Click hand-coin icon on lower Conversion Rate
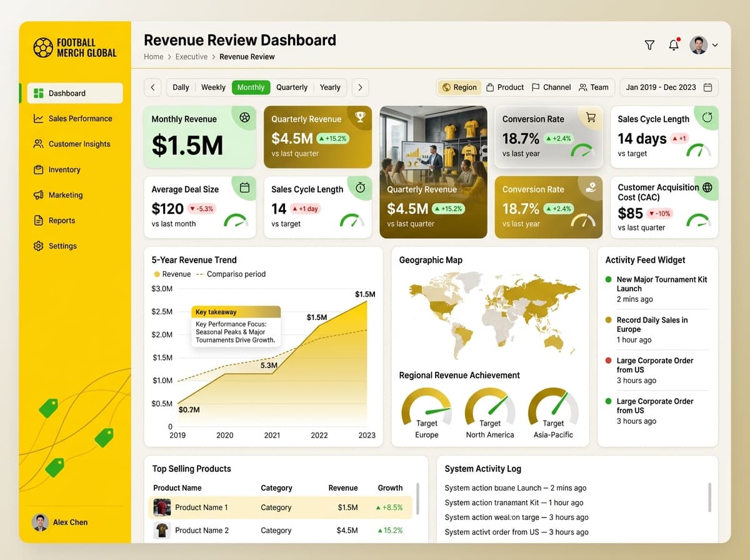 pyautogui.click(x=591, y=187)
